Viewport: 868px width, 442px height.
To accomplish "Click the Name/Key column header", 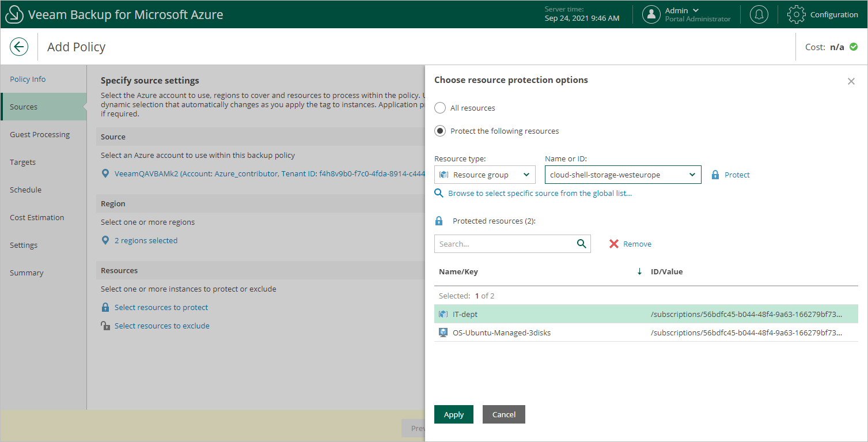I will [458, 271].
